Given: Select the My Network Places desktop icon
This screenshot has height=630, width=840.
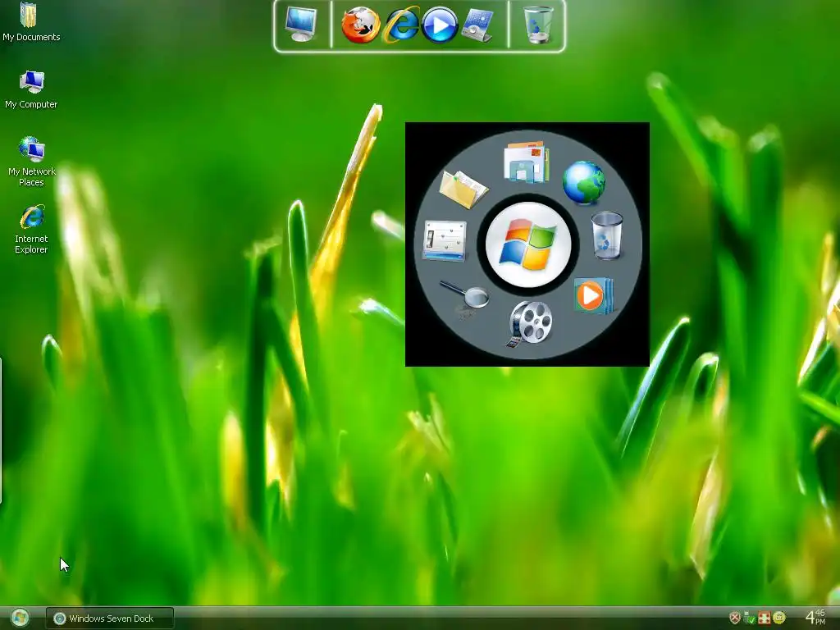Looking at the screenshot, I should pyautogui.click(x=31, y=161).
